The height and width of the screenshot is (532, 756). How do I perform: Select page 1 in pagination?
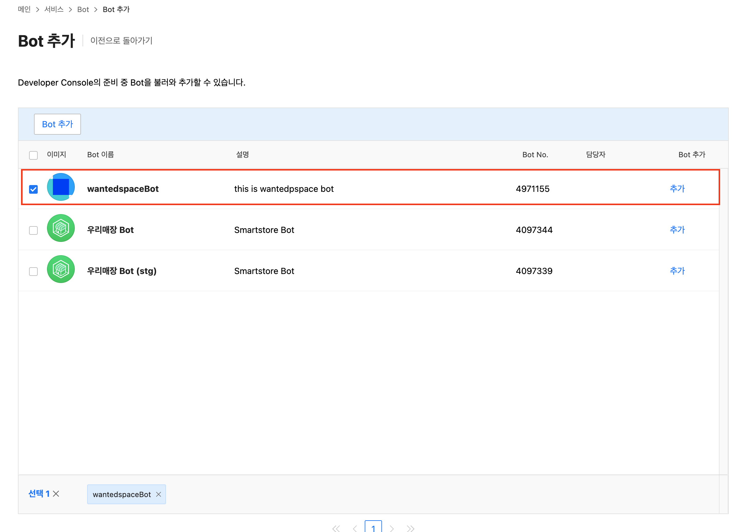[x=373, y=527]
